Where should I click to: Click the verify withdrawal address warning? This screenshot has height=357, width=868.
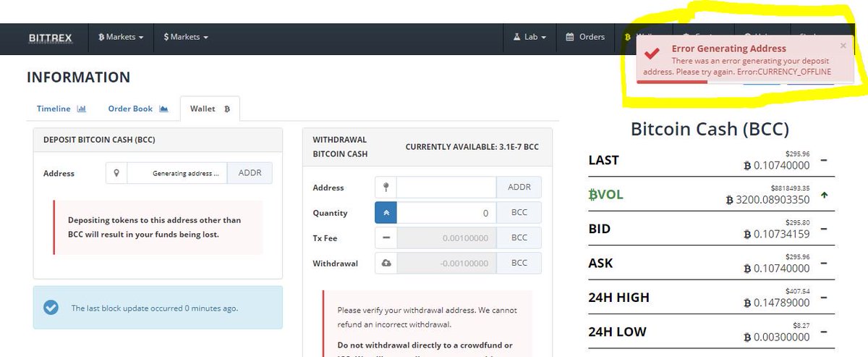[427, 317]
